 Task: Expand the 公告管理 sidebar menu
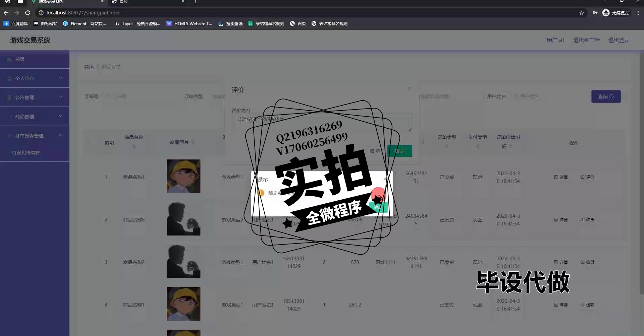[35, 97]
